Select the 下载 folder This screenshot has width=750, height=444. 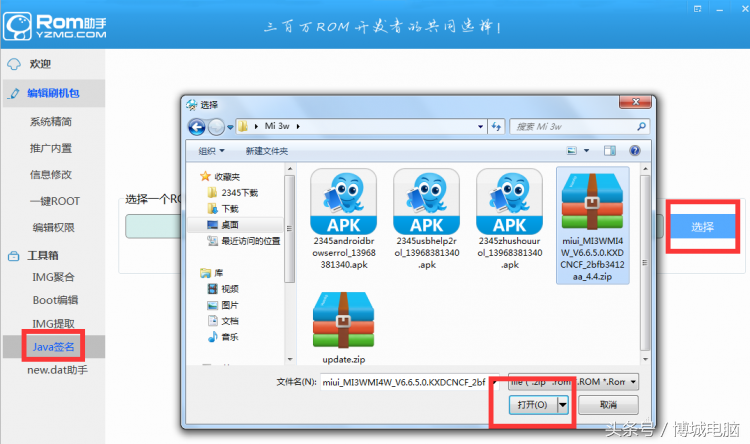(x=230, y=209)
